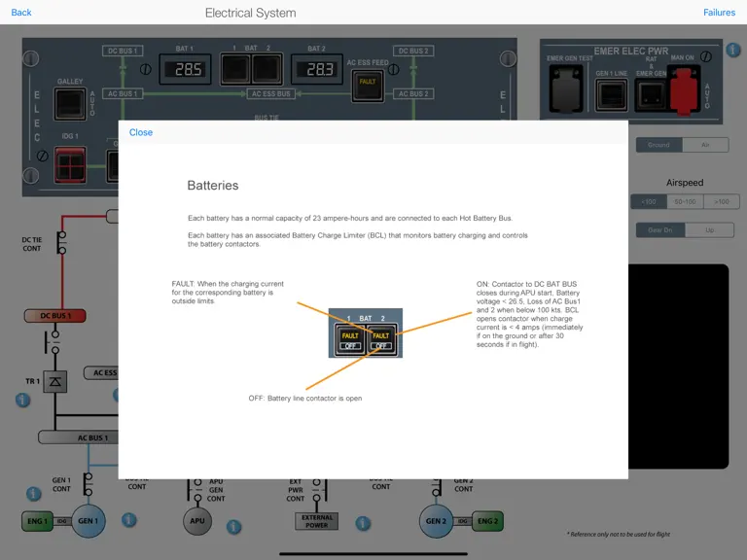747x560 pixels.
Task: Open the Failures menu
Action: tap(719, 13)
